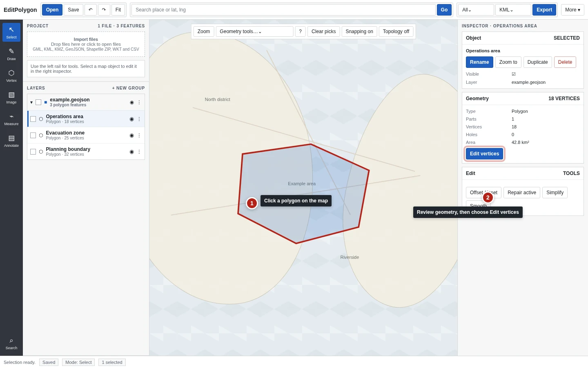588x368 pixels.
Task: Click Open in the top toolbar
Action: (x=52, y=10)
